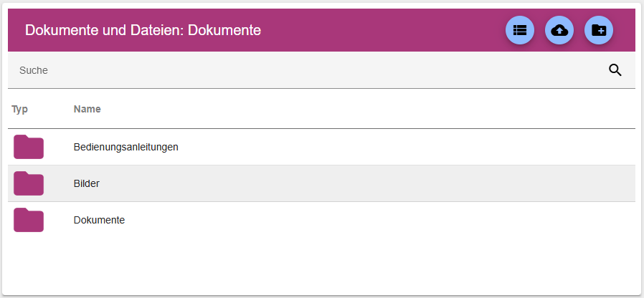Viewport: 644px width, 298px height.
Task: Select the highlighted Bilder row's empty area
Action: tap(430, 183)
